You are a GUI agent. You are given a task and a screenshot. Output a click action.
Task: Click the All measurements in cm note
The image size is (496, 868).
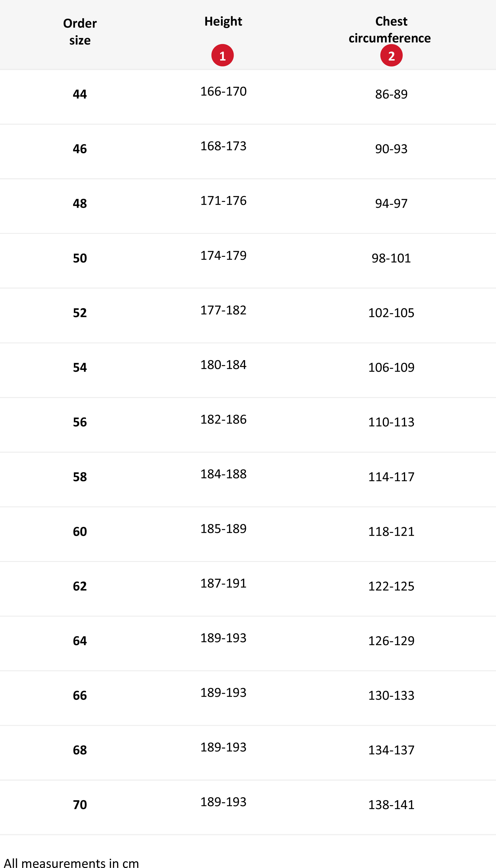click(x=71, y=863)
